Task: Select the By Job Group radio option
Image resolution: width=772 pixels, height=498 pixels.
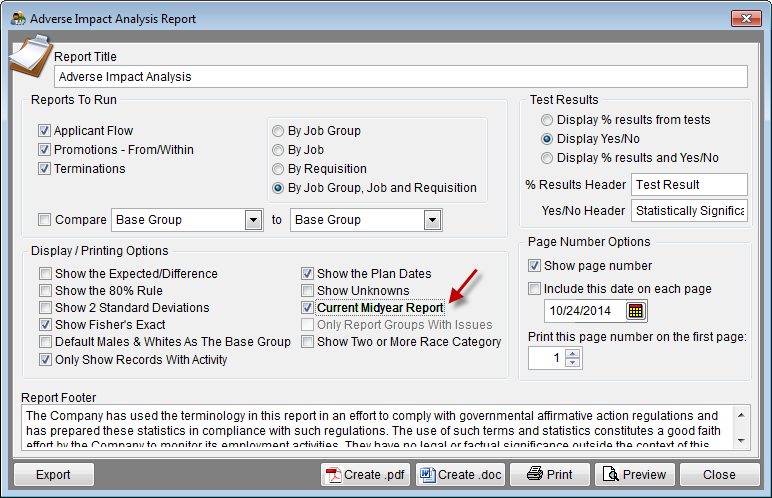Action: pos(278,131)
